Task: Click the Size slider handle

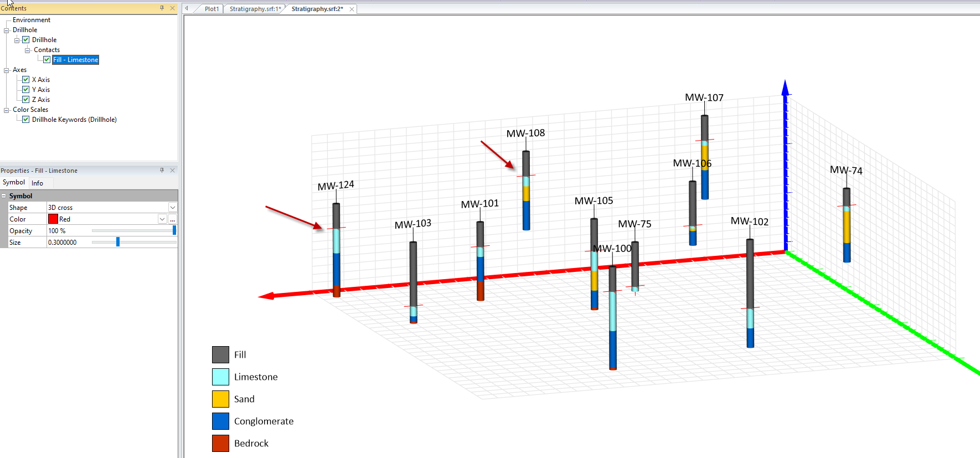Action: (x=118, y=242)
